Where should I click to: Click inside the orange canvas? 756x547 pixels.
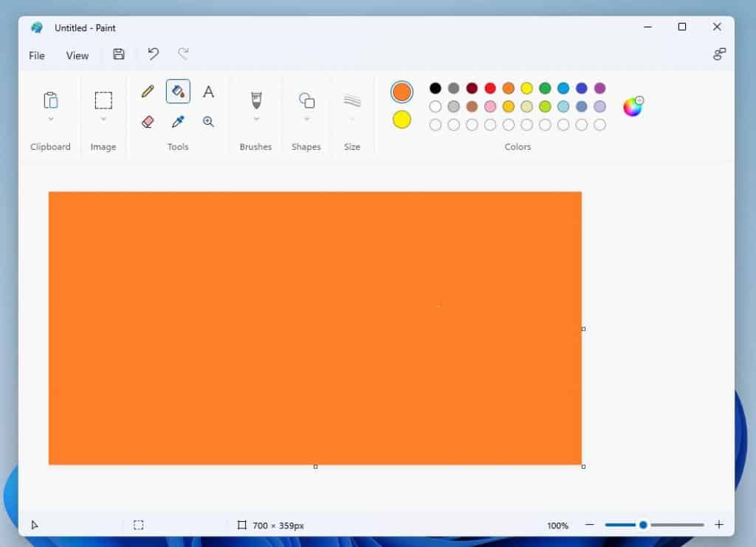pos(315,328)
